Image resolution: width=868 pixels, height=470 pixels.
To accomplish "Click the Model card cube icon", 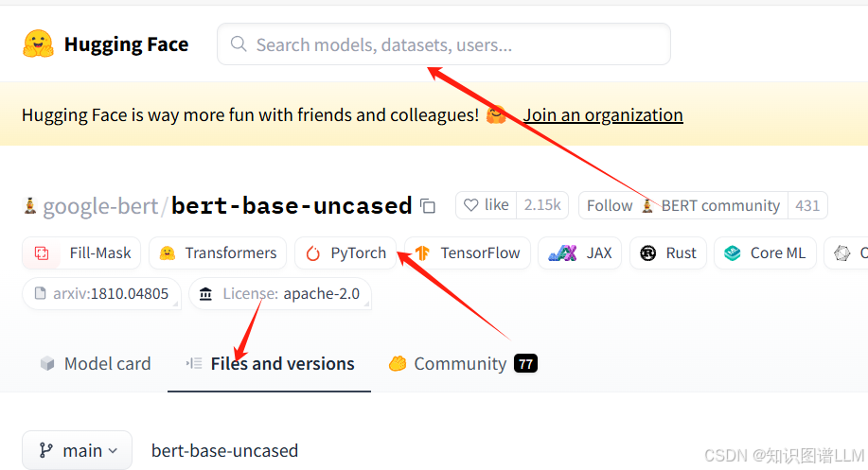I will click(x=47, y=364).
